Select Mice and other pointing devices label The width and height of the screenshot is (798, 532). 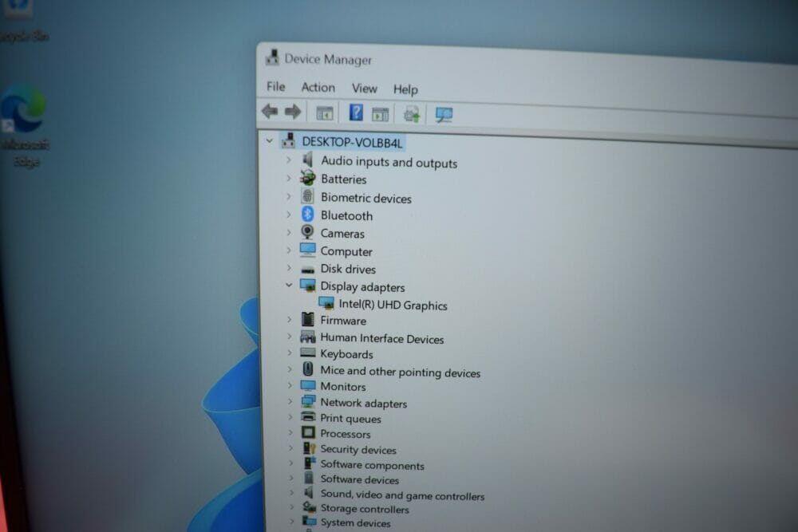pyautogui.click(x=400, y=372)
